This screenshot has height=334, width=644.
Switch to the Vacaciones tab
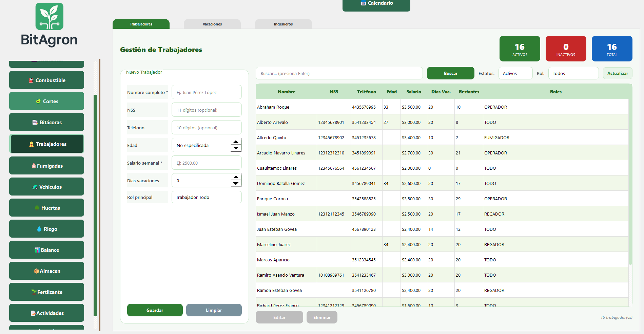[212, 24]
